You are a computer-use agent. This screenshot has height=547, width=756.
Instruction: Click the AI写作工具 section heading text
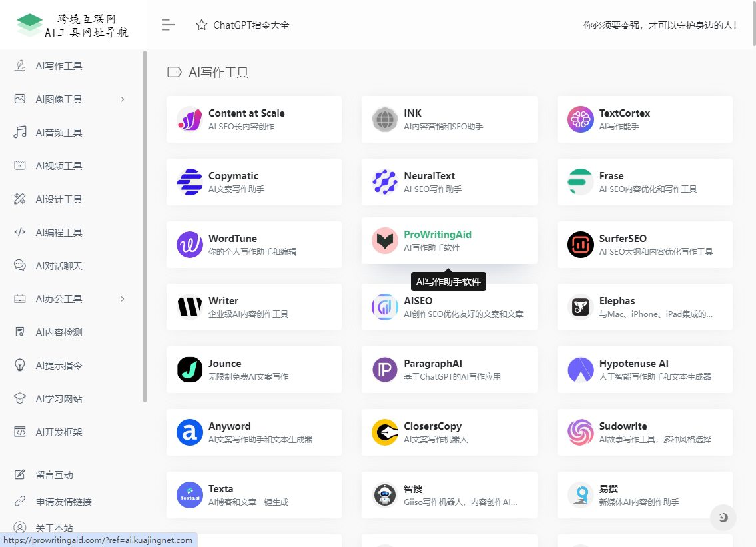(x=218, y=73)
